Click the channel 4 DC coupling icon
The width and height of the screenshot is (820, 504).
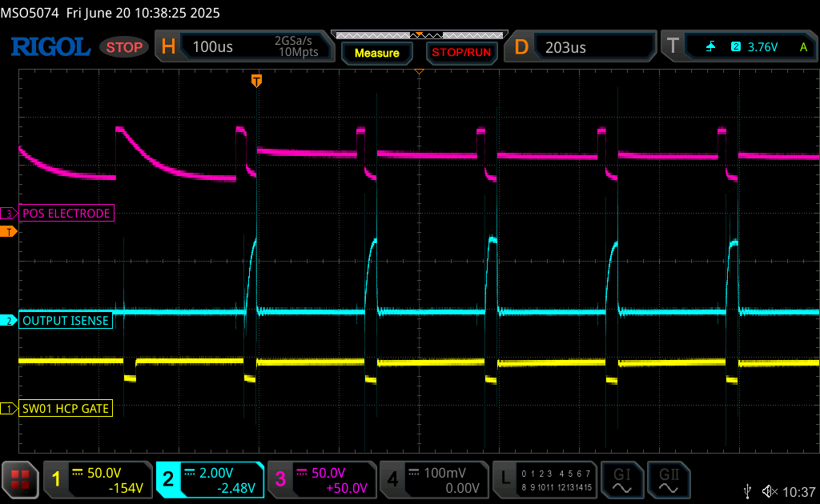click(414, 472)
